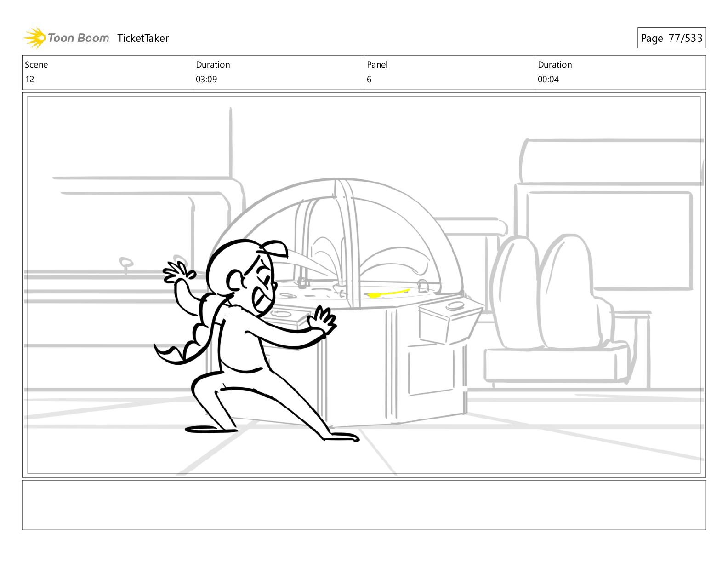Select the TicketTaker project title
The width and height of the screenshot is (728, 563).
[143, 38]
